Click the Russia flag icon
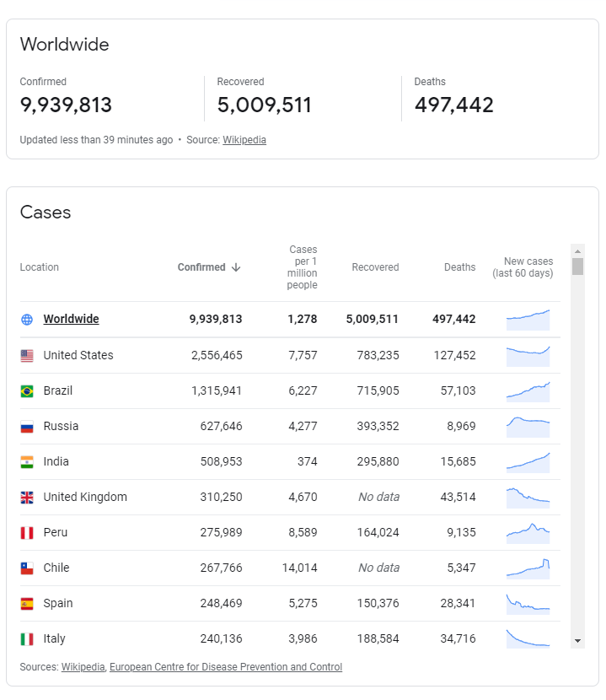The width and height of the screenshot is (606, 700). click(x=27, y=427)
